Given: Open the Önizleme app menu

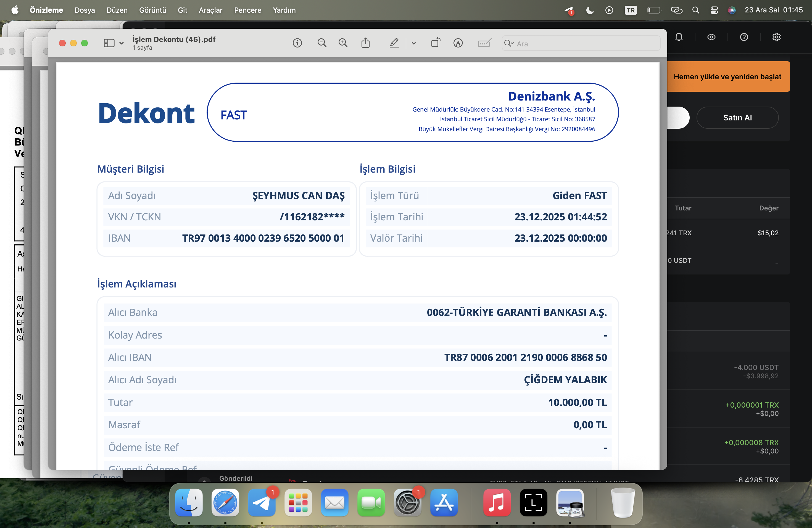Looking at the screenshot, I should (x=46, y=10).
